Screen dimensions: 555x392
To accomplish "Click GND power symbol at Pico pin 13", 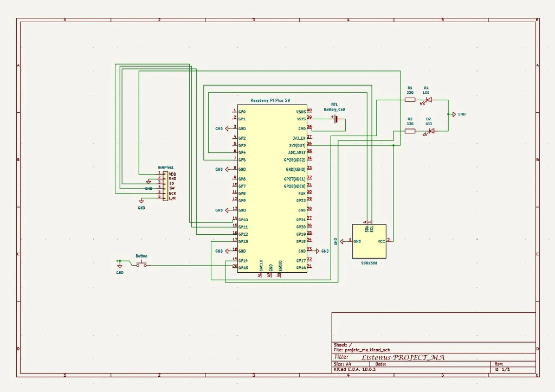I will 227,210.
